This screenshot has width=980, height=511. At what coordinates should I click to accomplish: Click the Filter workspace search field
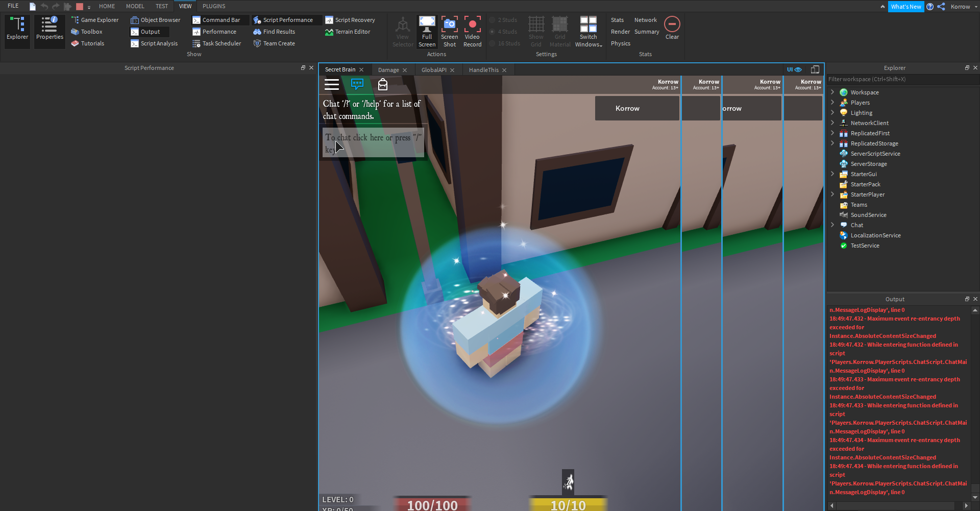tap(902, 79)
